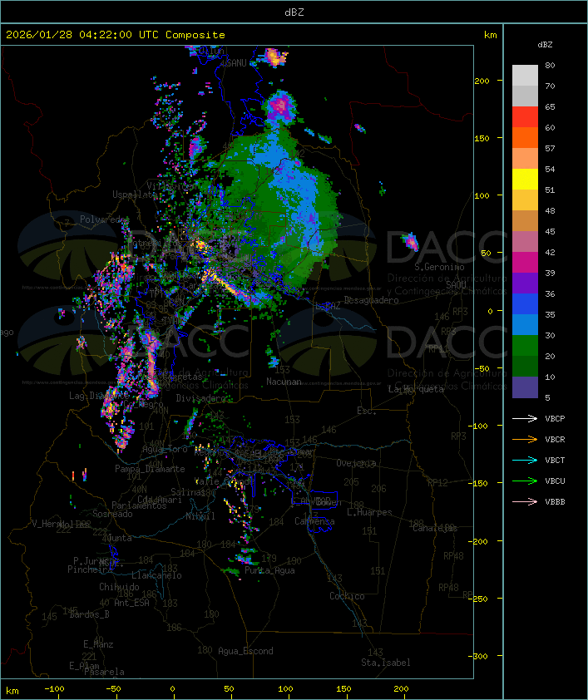Select the bright yellow 51-54 dBZ swatch
Image resolution: width=588 pixels, height=700 pixels.
pos(525,180)
